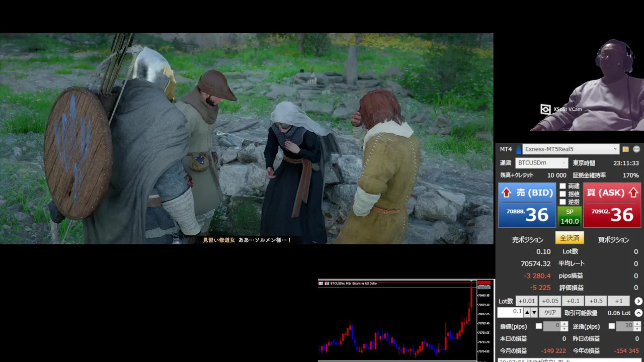The height and width of the screenshot is (362, 644).
Task: Click the green SP 140.0 spread indicator
Action: [x=570, y=217]
